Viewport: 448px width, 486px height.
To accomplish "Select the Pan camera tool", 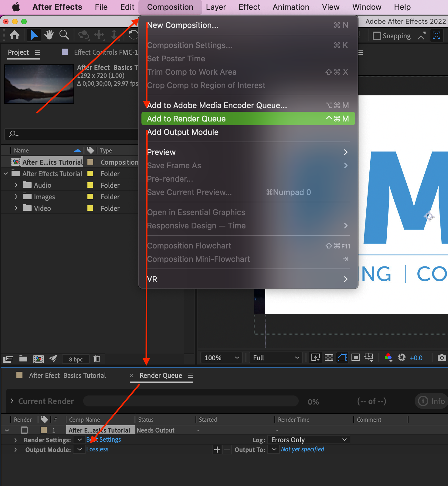I will (99, 35).
